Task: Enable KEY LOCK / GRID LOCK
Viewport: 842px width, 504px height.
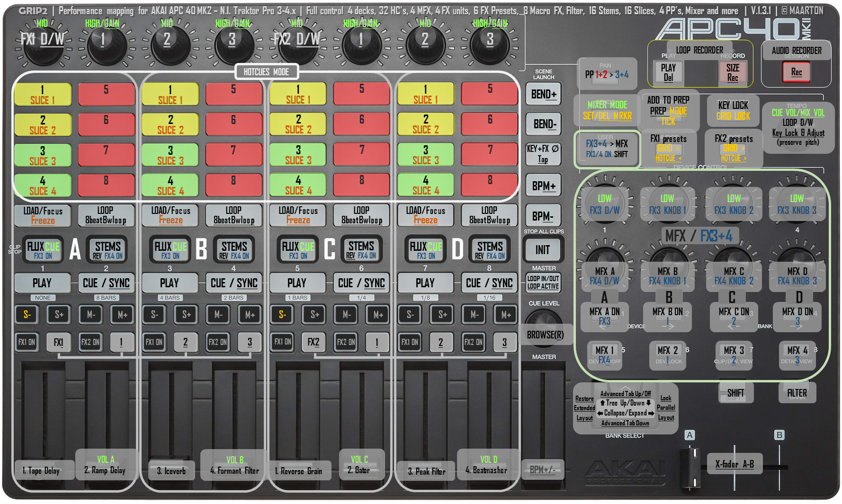Action: [733, 110]
